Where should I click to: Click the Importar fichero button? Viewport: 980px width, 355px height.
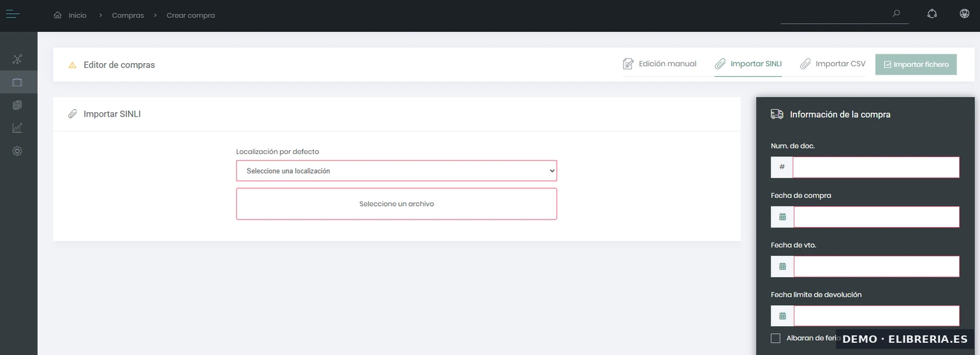coord(916,64)
